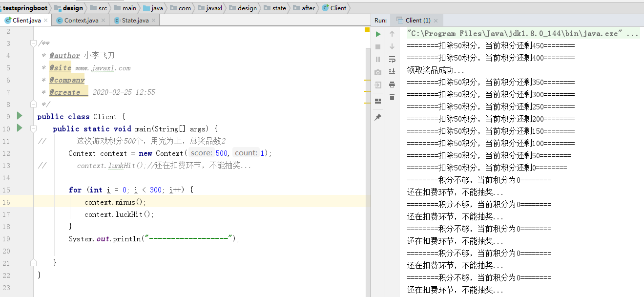The width and height of the screenshot is (644, 297).
Task: Switch to the Context.java tab
Action: click(x=81, y=21)
